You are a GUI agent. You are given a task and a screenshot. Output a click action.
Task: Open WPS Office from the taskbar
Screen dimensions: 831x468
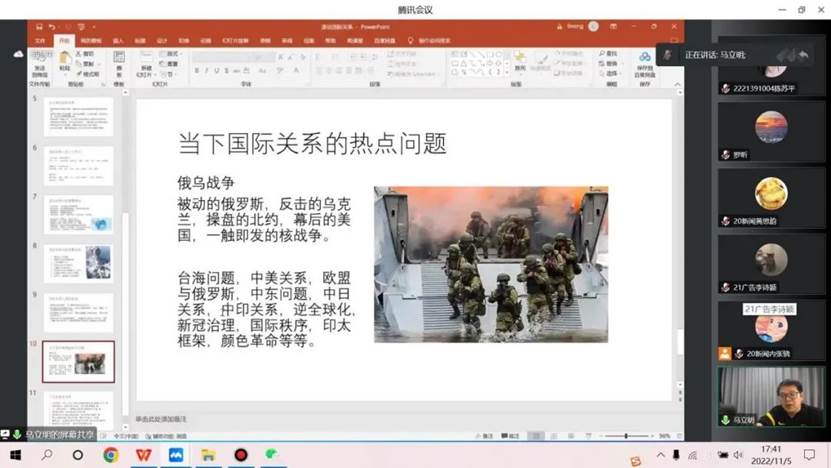point(143,455)
